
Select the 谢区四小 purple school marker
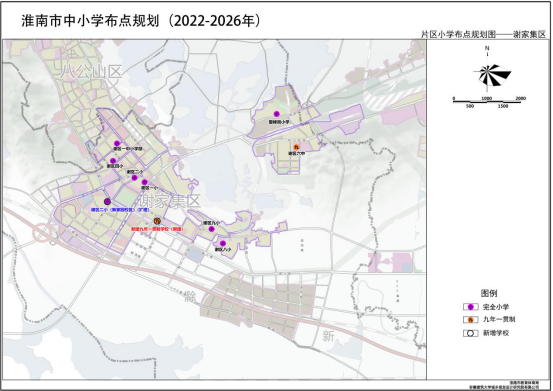(113, 161)
